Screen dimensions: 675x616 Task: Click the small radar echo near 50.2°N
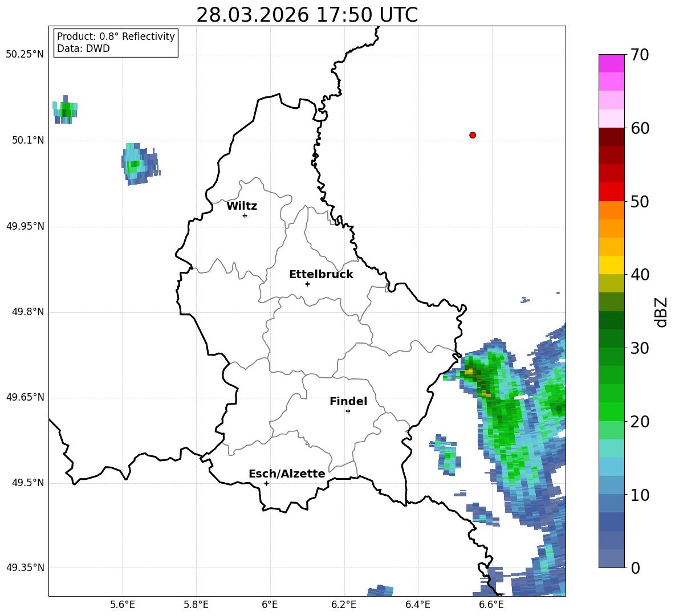coord(65,110)
